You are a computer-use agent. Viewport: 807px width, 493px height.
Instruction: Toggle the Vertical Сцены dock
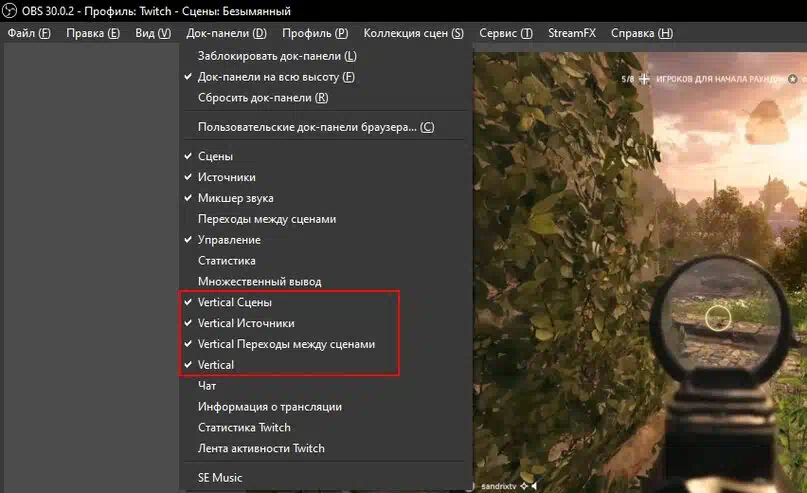(x=325, y=303)
